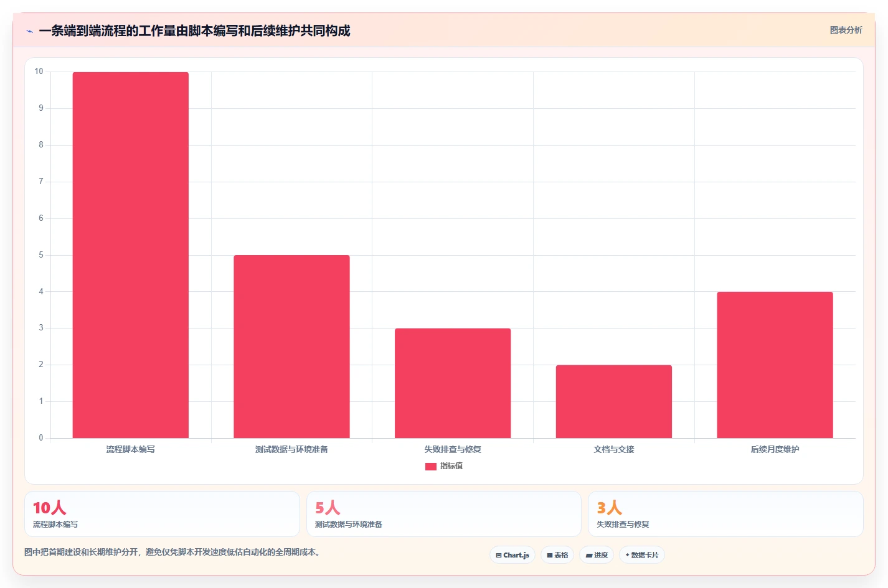Click the y-axis tick value 10
The height and width of the screenshot is (588, 888).
(x=39, y=72)
